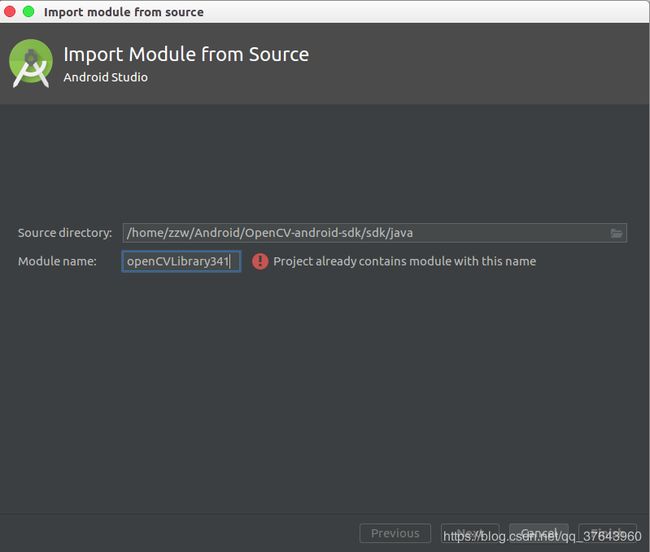The height and width of the screenshot is (552, 650).
Task: Maximize dialog using green window button
Action: tap(29, 12)
